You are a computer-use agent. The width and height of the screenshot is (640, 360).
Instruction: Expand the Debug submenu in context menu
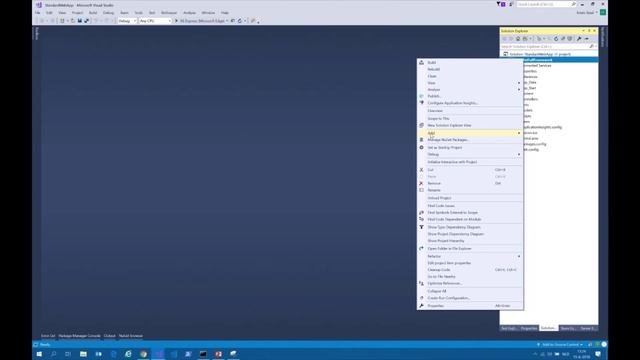tap(470, 154)
